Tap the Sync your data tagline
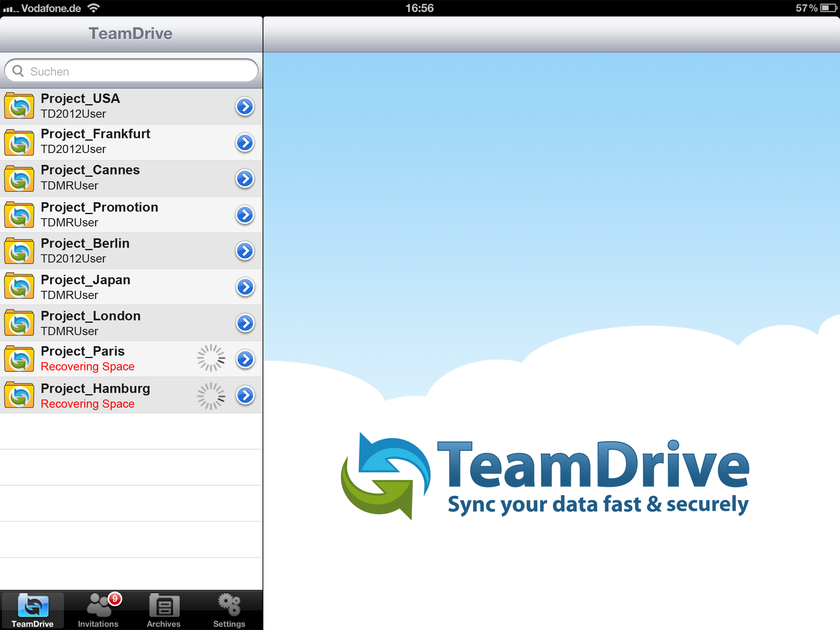Screen dimensions: 840x630 (x=598, y=504)
